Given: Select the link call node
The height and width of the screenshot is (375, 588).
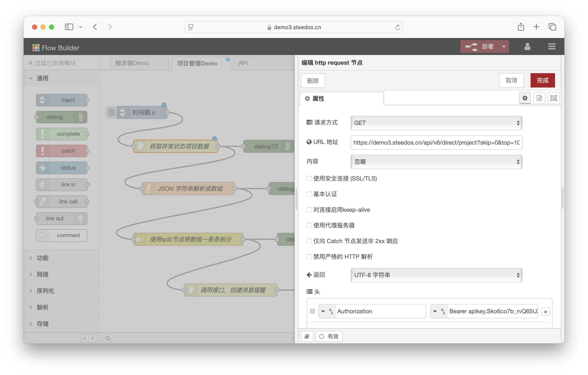Looking at the screenshot, I should pos(61,201).
